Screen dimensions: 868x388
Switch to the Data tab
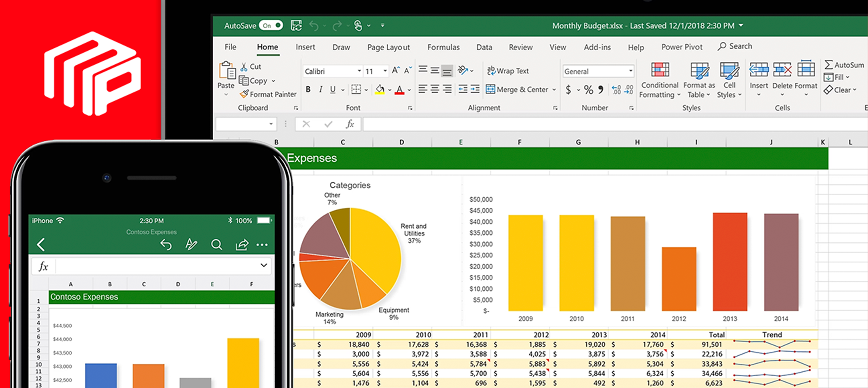click(484, 47)
